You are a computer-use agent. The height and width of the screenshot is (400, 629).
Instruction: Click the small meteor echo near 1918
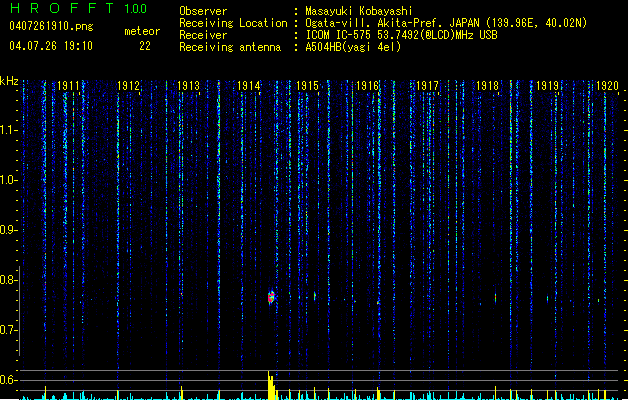495,298
